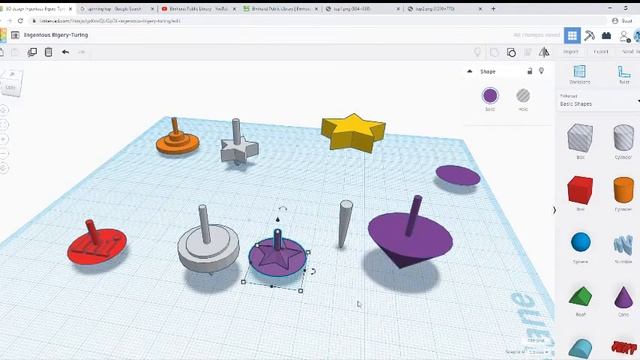Toggle the lock icon in Shape panel
Viewport: 640px width, 360px height.
pos(530,71)
